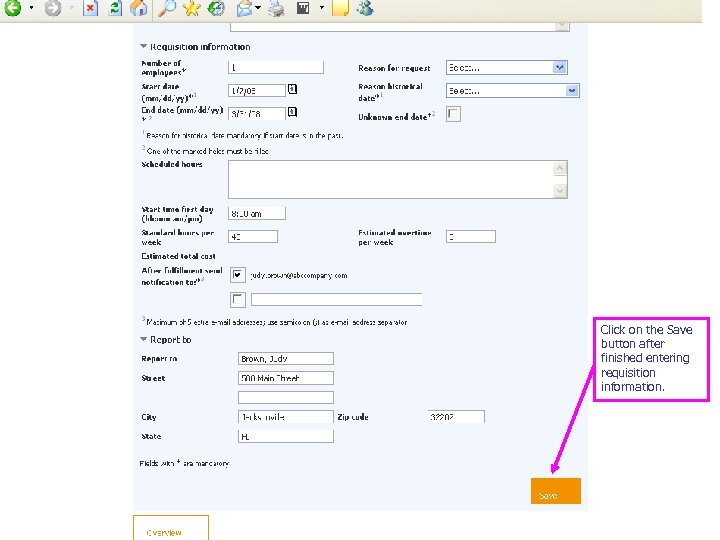Open the Mail envelope icon
The image size is (720, 540).
coord(244,7)
